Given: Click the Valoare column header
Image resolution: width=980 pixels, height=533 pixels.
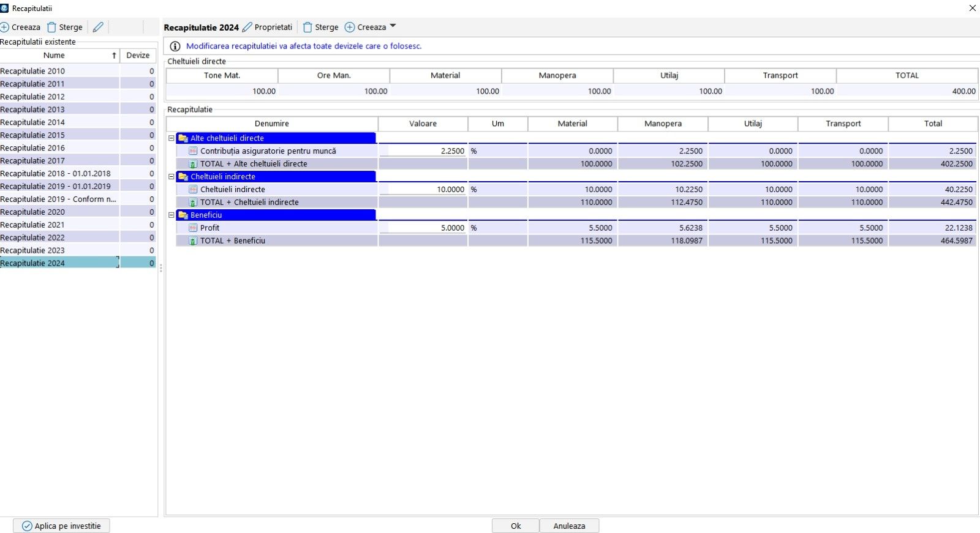Looking at the screenshot, I should point(423,124).
